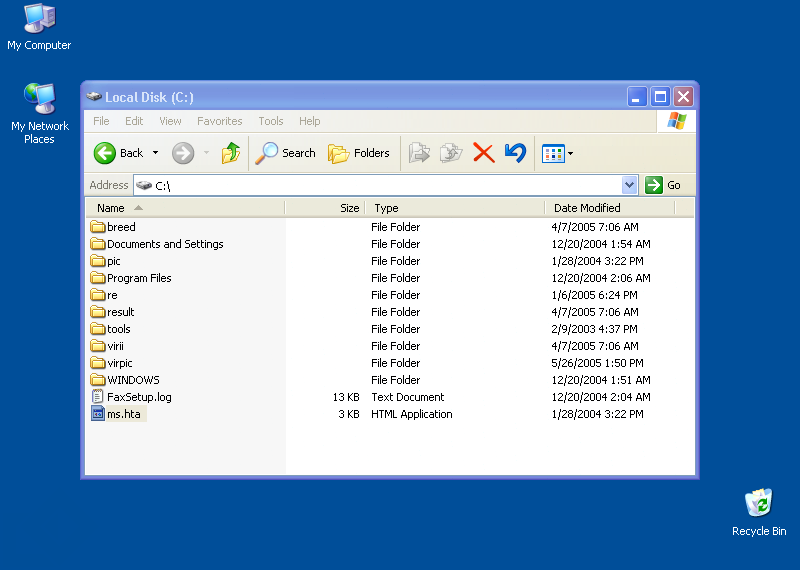This screenshot has width=800, height=570.
Task: Click the 5/26/2005 1:50 PM date
Action: (x=597, y=363)
